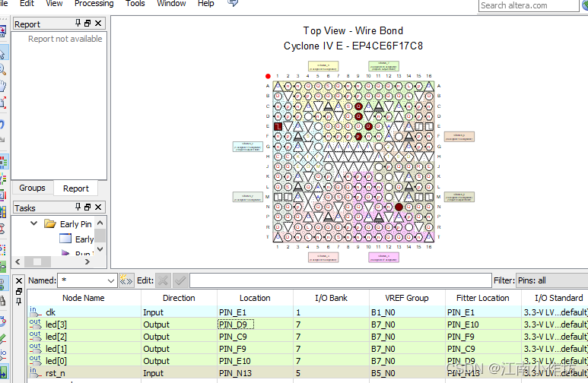
Task: Click the magenta I/O bank legend box
Action: [x=383, y=258]
